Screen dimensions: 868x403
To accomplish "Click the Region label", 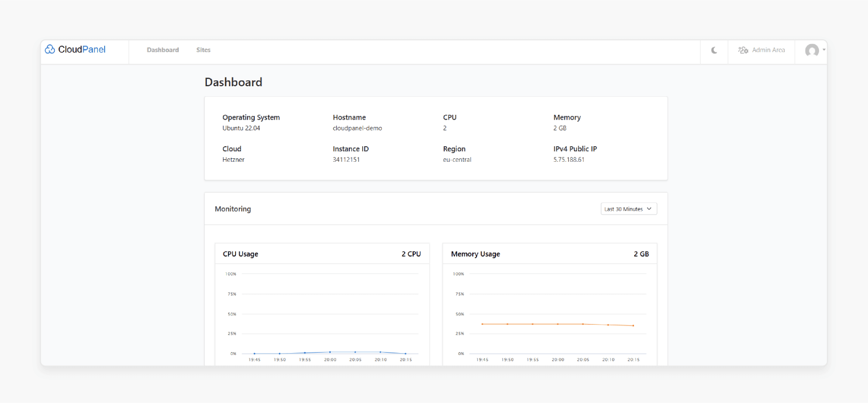I will coord(454,149).
